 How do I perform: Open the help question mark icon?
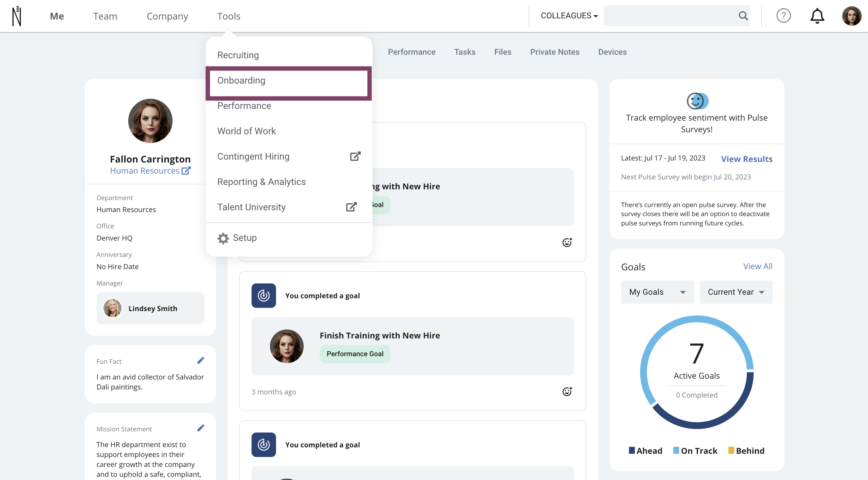pyautogui.click(x=783, y=15)
